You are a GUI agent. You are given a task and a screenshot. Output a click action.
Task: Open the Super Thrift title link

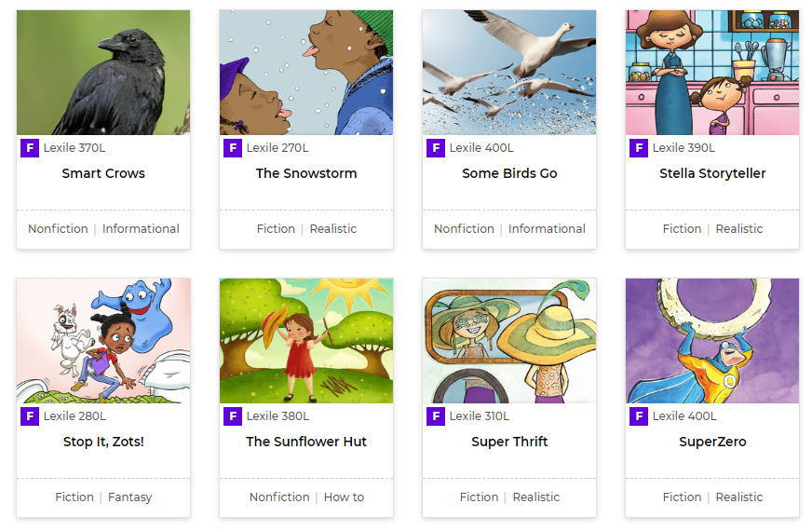pyautogui.click(x=509, y=442)
